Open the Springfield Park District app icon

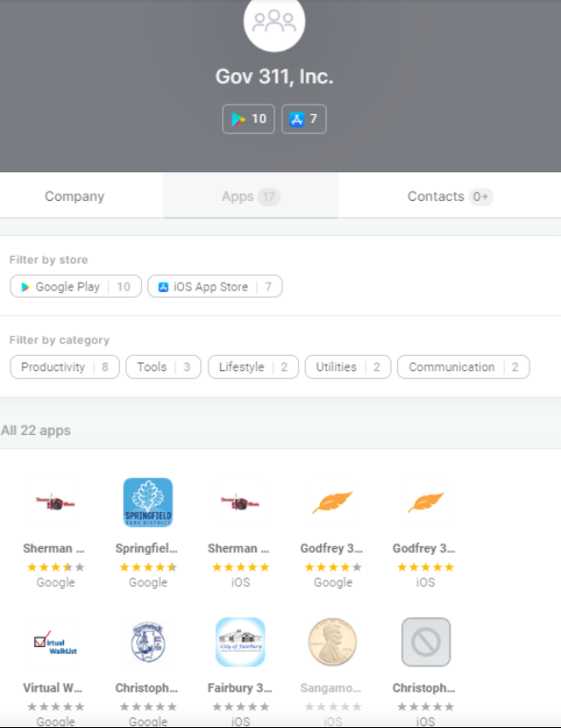[x=148, y=502]
